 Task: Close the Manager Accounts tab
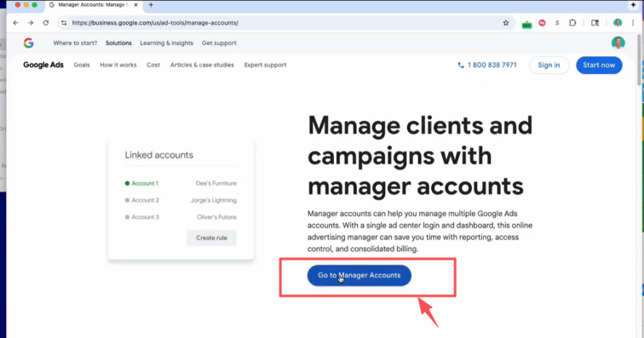click(x=136, y=5)
